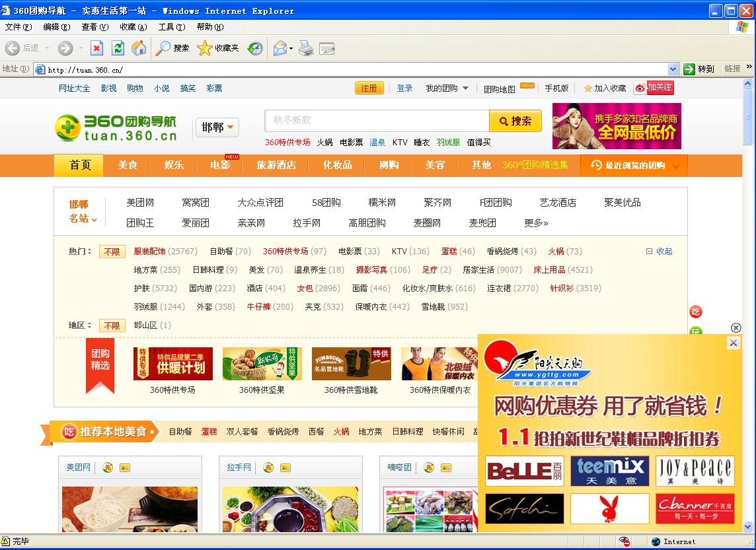Screen dimensions: 756x550
Task: Open IE Search magnifier tool
Action: [x=172, y=48]
